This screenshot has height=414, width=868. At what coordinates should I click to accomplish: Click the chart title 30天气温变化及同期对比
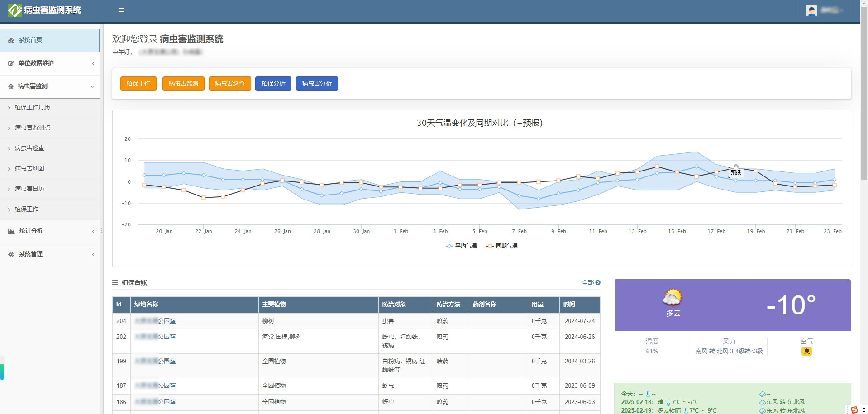[x=479, y=123]
